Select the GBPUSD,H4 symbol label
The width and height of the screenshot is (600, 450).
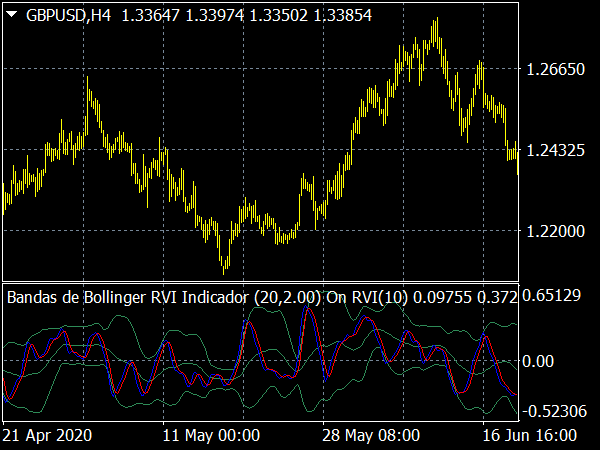(x=68, y=16)
